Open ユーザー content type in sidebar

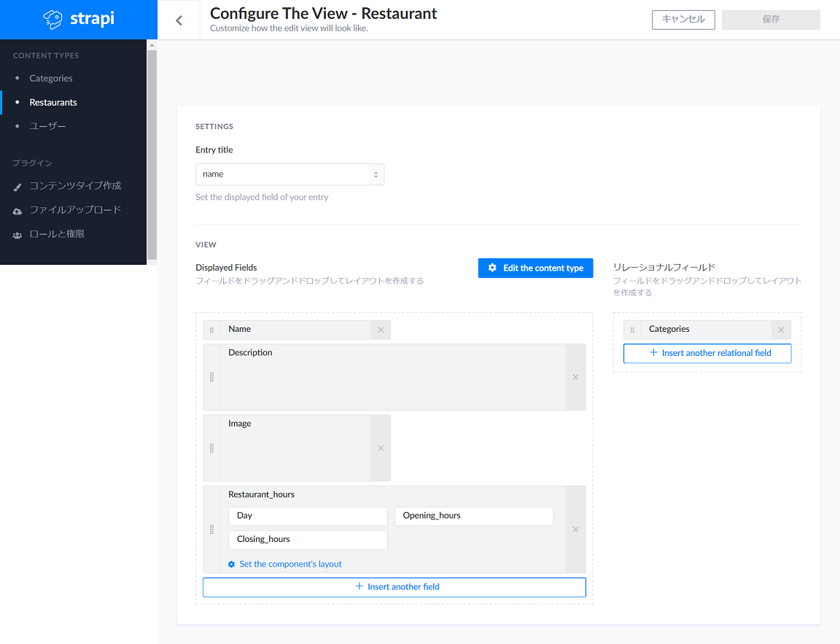click(47, 126)
